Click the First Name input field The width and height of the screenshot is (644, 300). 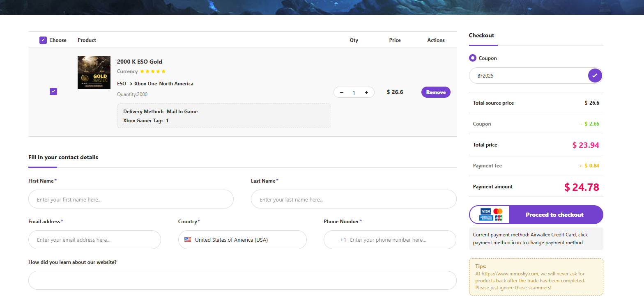[131, 199]
